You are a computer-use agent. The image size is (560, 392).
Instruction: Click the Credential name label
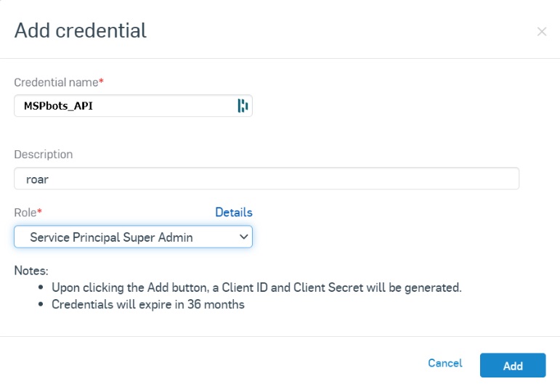[56, 82]
